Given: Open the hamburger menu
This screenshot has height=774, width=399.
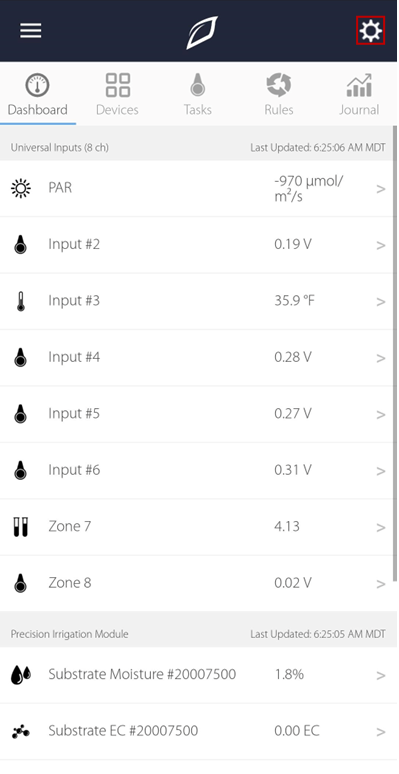Looking at the screenshot, I should tap(31, 31).
